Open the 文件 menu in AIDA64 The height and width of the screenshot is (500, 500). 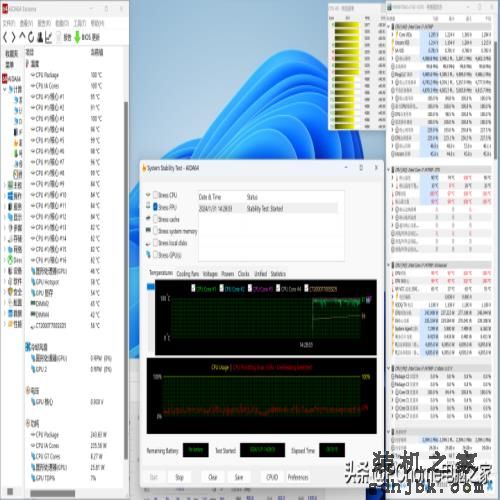click(x=9, y=23)
